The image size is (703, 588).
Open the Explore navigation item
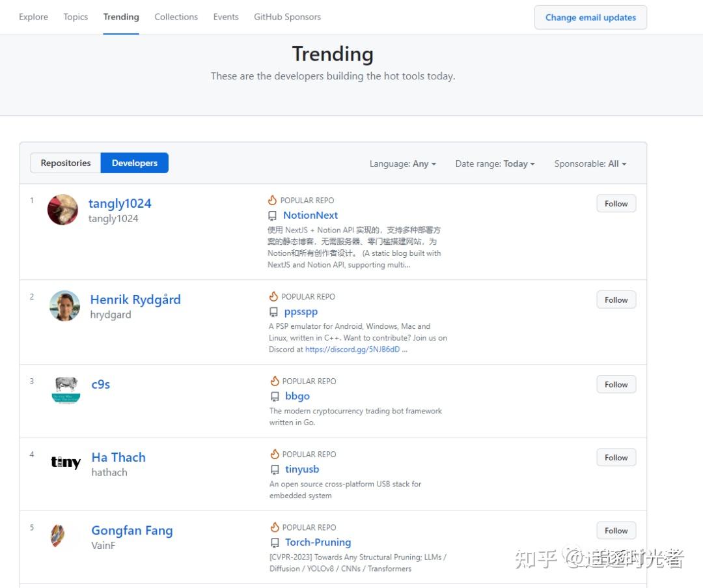point(33,17)
